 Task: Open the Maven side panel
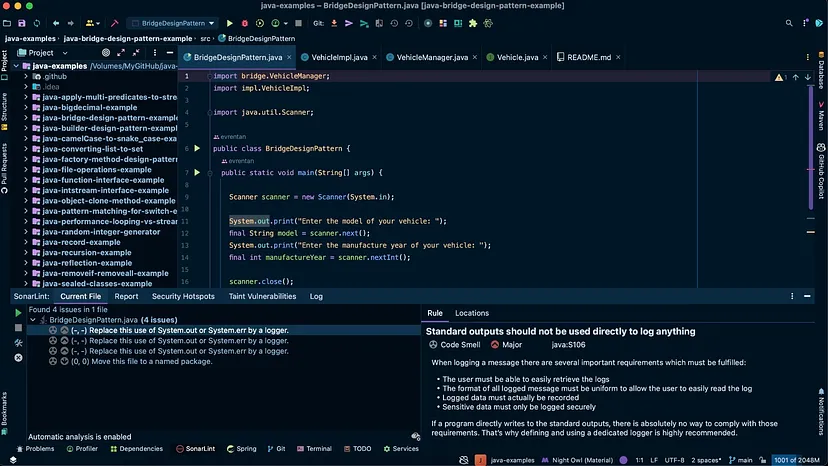click(x=821, y=116)
